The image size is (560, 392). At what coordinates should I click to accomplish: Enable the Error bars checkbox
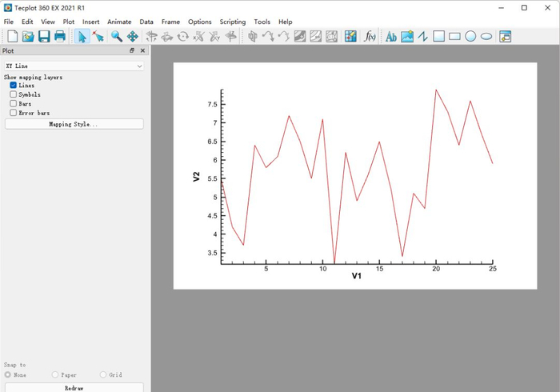tap(14, 113)
